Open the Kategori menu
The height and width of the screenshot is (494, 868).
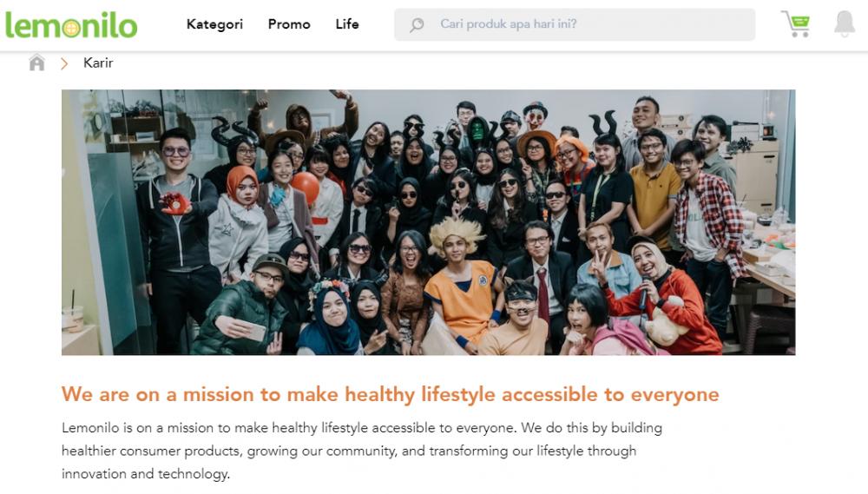pyautogui.click(x=214, y=24)
